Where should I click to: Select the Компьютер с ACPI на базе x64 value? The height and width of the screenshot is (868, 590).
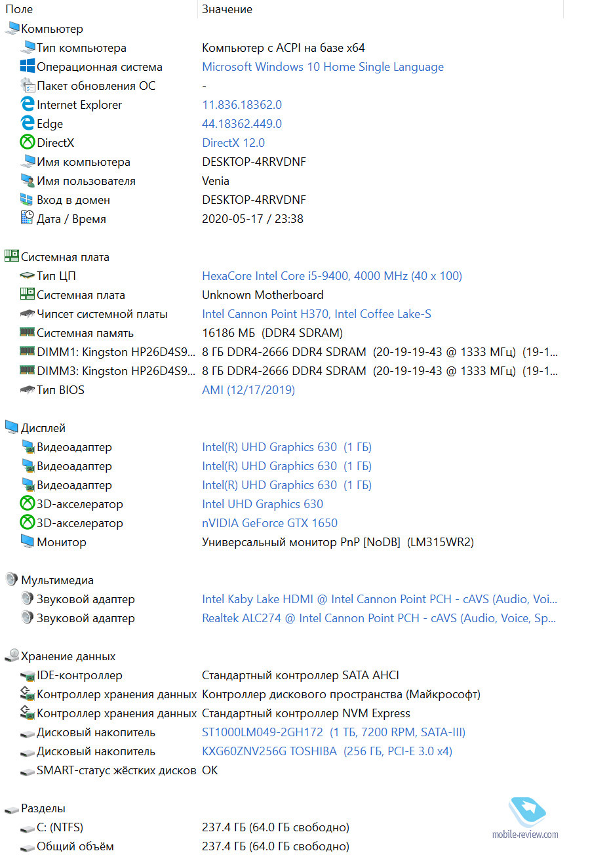coord(283,48)
